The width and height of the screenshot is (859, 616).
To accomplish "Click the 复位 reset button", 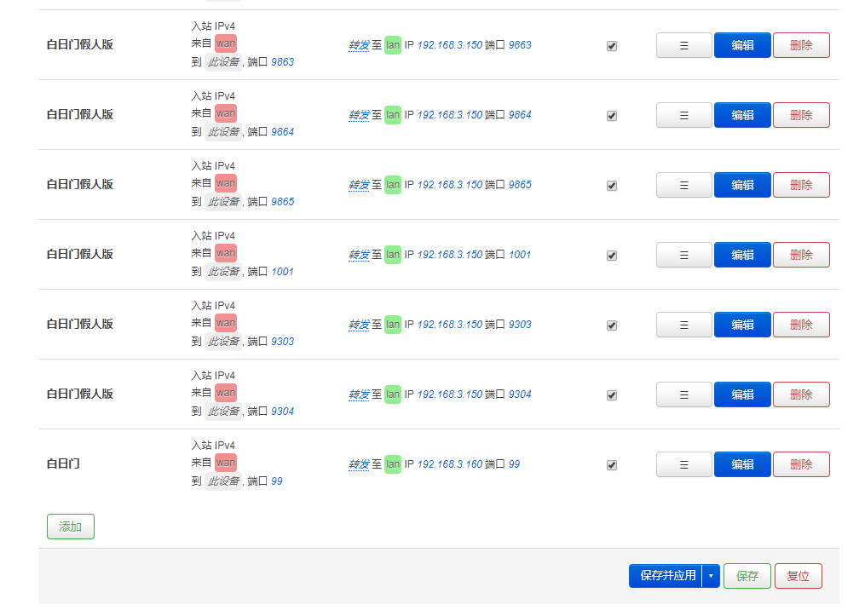I will (798, 576).
